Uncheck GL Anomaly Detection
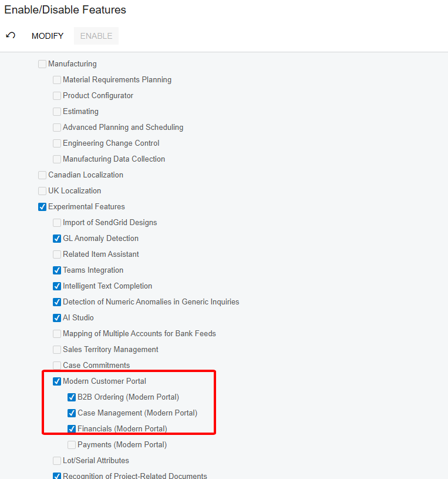Viewport: 448px width, 479px height. pos(56,238)
